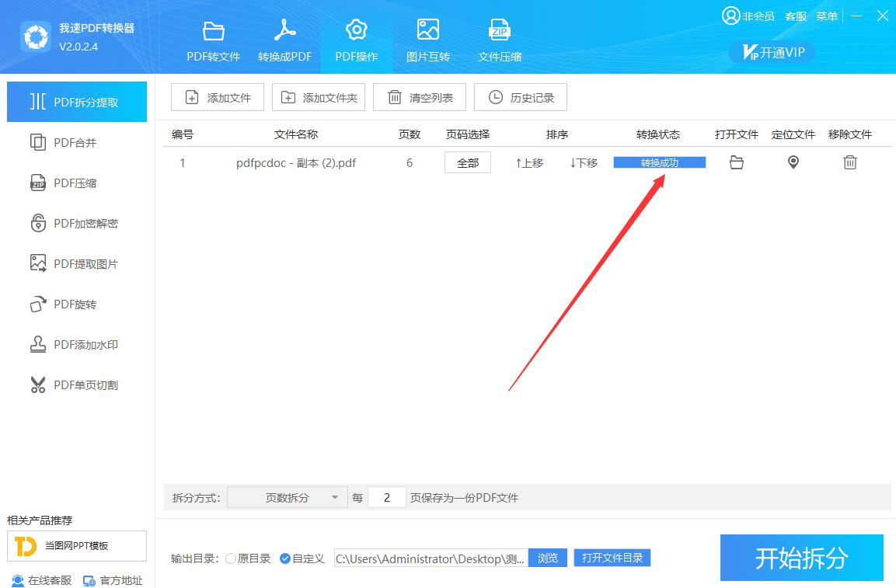This screenshot has height=588, width=896.
Task: Click 添加文件夹 button
Action: (319, 97)
